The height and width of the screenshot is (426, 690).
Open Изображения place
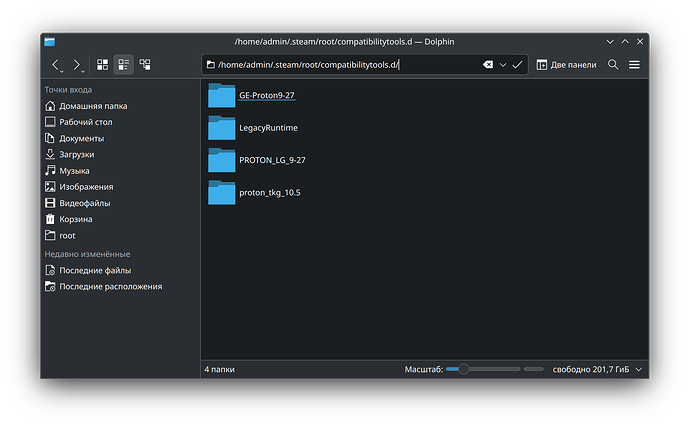121,187
